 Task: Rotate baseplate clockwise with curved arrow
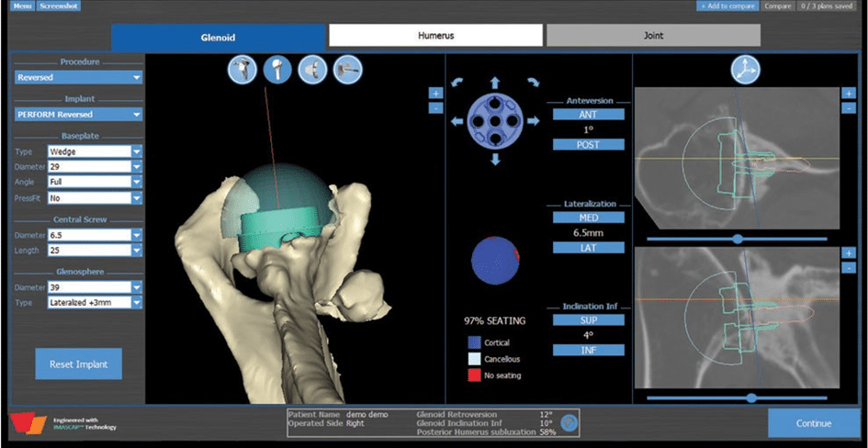point(531,84)
